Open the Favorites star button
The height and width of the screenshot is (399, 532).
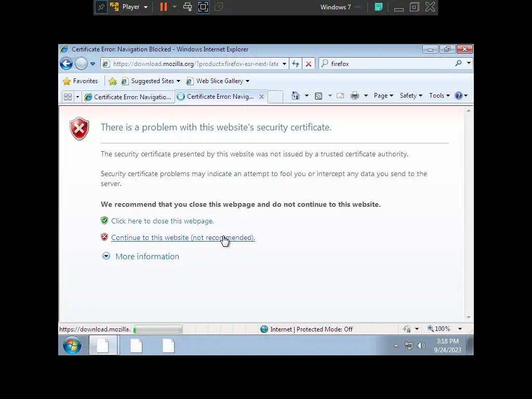[x=81, y=81]
